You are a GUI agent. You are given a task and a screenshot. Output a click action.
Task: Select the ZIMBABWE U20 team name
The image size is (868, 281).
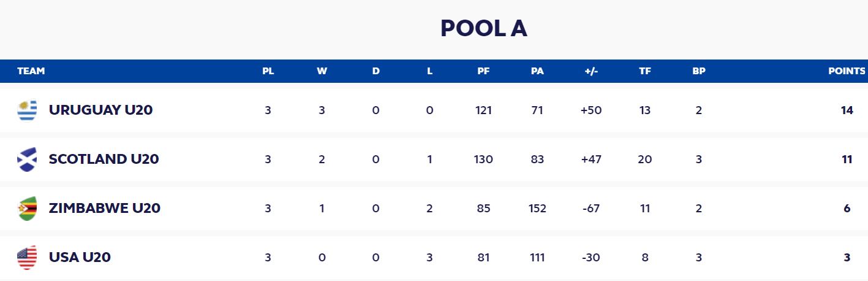point(105,209)
